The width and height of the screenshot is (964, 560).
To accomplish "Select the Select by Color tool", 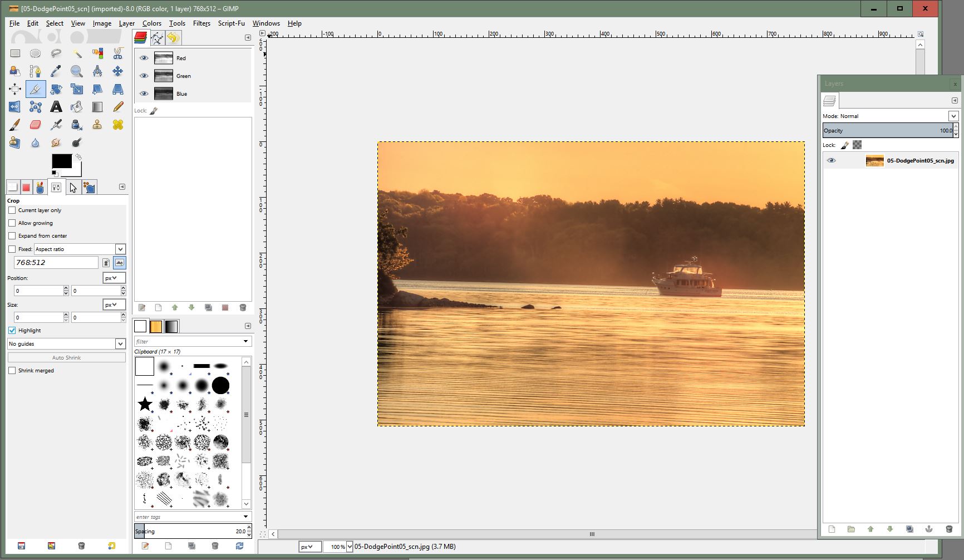I will tap(97, 53).
